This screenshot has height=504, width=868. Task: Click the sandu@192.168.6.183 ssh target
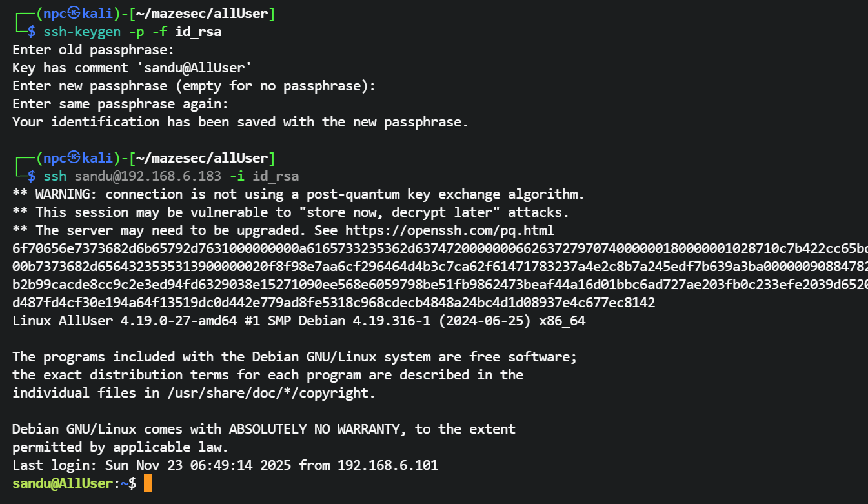[148, 176]
